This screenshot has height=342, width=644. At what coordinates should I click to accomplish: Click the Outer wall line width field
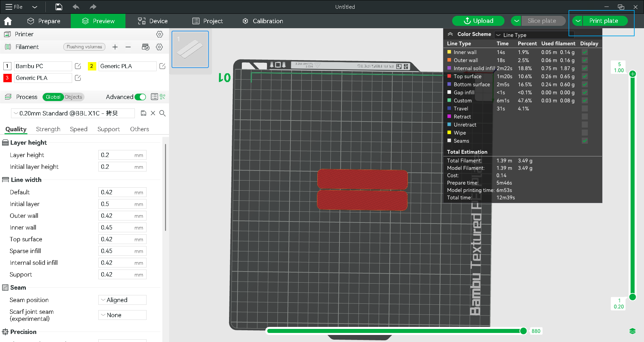(122, 216)
